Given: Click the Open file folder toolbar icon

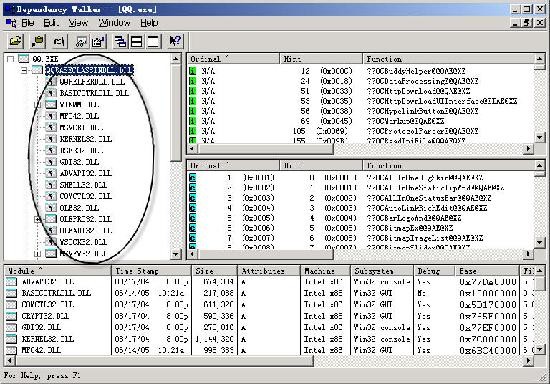Looking at the screenshot, I should click(16, 41).
